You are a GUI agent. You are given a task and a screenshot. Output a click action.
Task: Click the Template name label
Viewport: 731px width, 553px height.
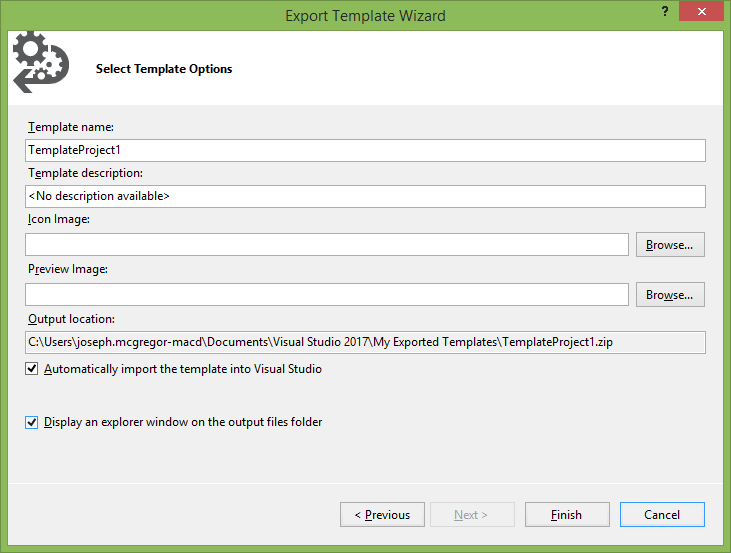pyautogui.click(x=71, y=127)
